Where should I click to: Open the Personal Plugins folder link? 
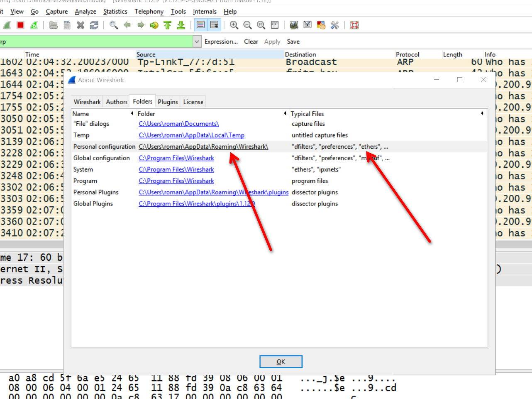click(213, 192)
